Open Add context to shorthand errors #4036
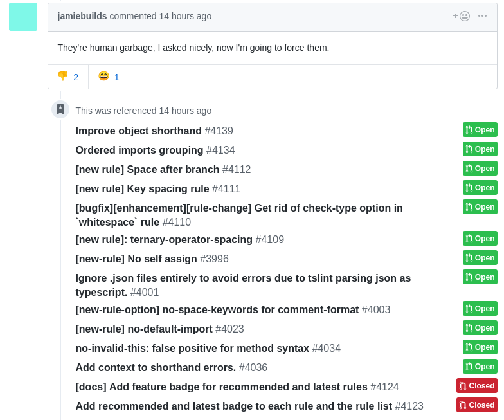The image size is (504, 420). 171,368
